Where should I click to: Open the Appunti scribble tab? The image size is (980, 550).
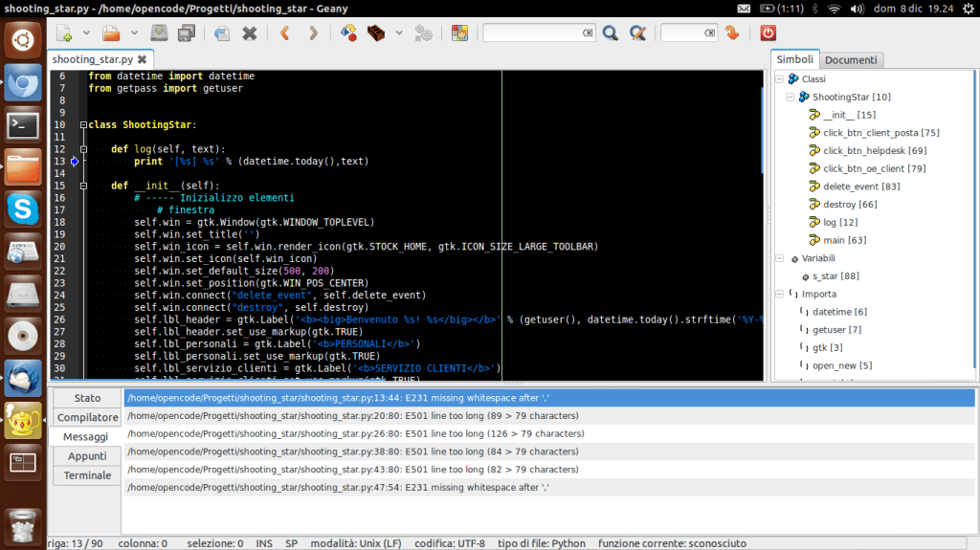[x=87, y=456]
